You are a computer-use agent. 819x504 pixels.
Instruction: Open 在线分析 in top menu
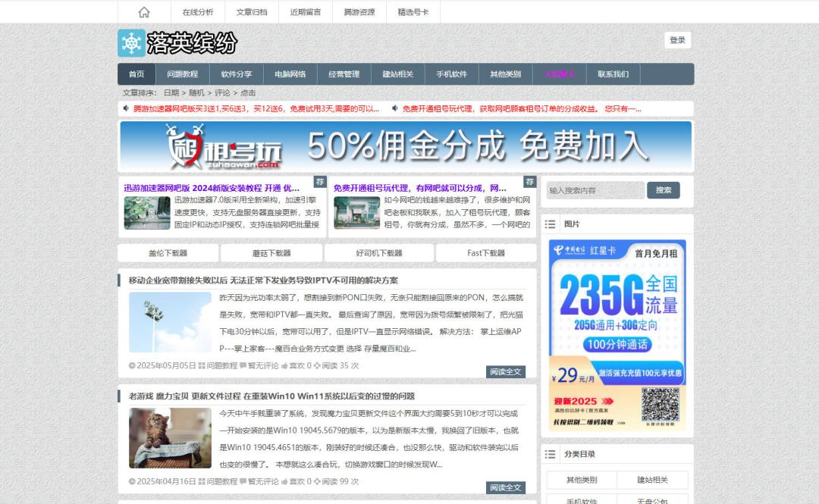click(x=198, y=12)
